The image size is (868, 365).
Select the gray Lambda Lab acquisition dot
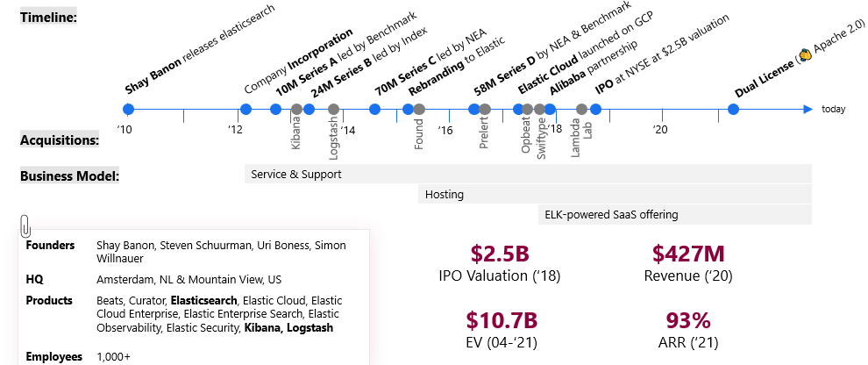[581, 110]
